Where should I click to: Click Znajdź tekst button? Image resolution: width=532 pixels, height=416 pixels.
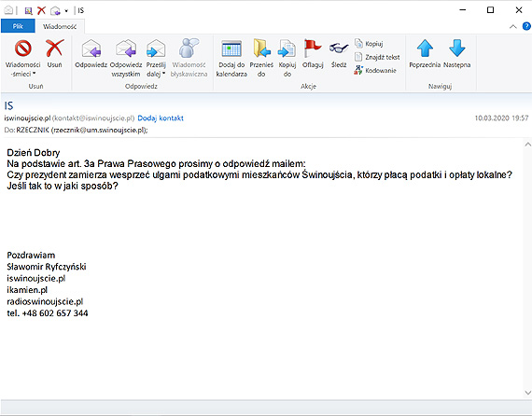coord(377,57)
